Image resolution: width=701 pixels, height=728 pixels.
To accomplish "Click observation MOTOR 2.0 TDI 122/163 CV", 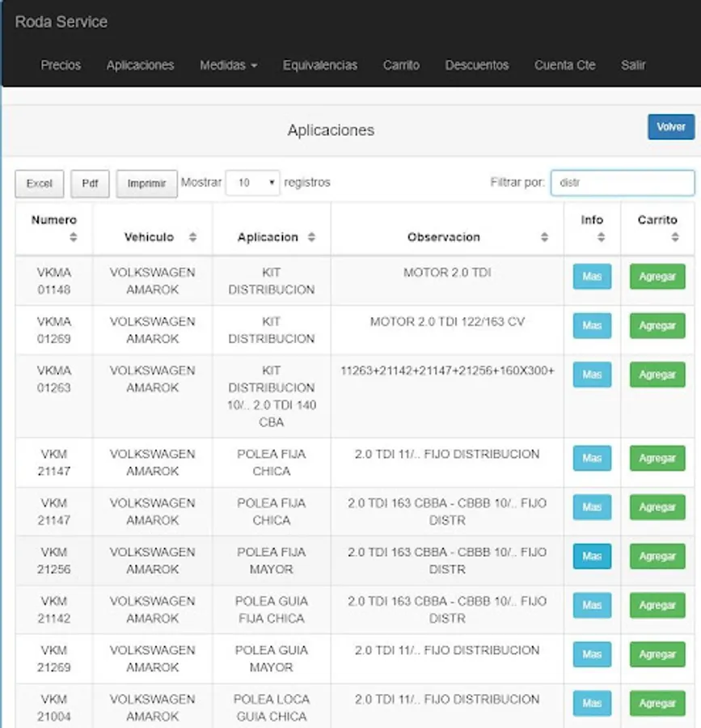I will pyautogui.click(x=447, y=322).
